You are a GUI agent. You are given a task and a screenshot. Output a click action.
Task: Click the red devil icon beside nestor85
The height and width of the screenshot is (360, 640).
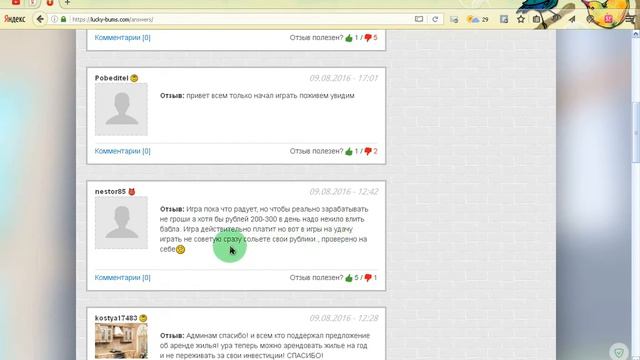tap(132, 191)
